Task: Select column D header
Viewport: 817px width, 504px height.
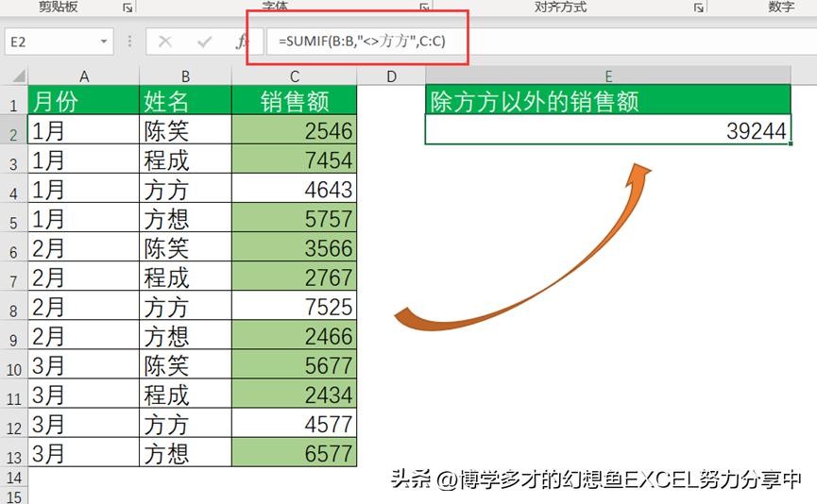Action: tap(391, 76)
